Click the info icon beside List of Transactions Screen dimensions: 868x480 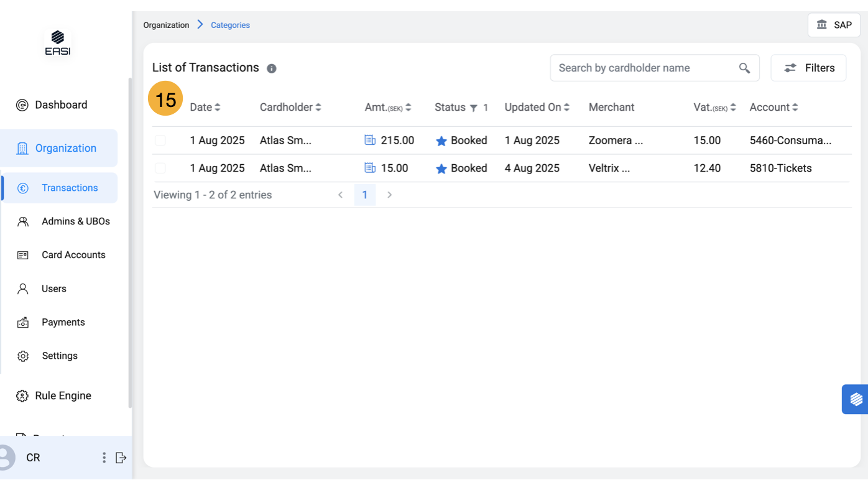(272, 68)
